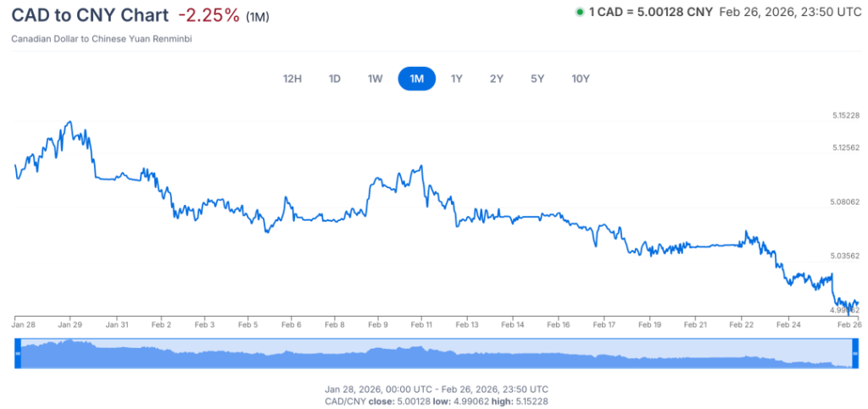Click the green live rate indicator dot
The height and width of the screenshot is (409, 868).
pos(580,12)
